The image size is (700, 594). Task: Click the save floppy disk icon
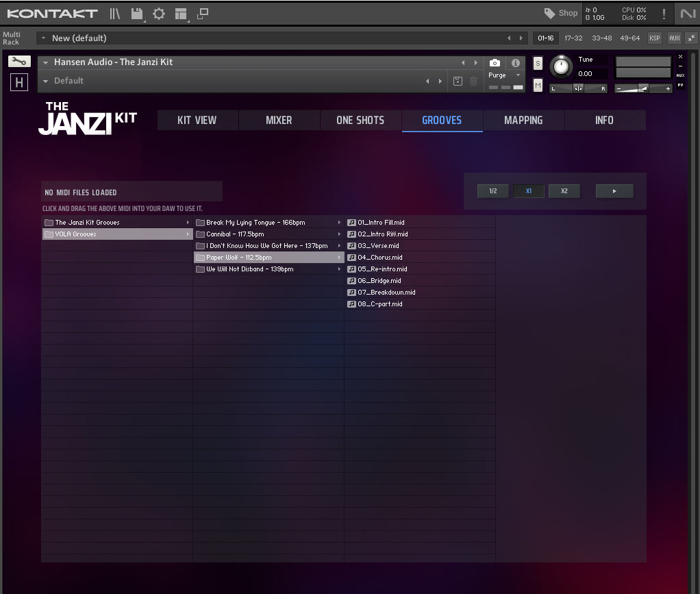pos(137,13)
